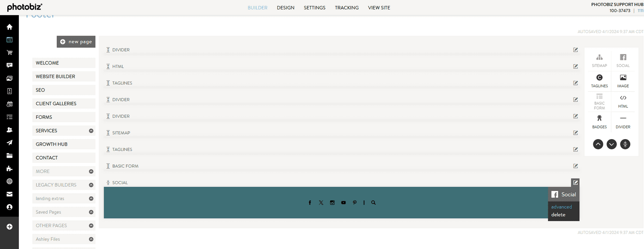Screen dimensions: 644x249
Task: Switch to the DESIGN tab
Action: (x=286, y=7)
